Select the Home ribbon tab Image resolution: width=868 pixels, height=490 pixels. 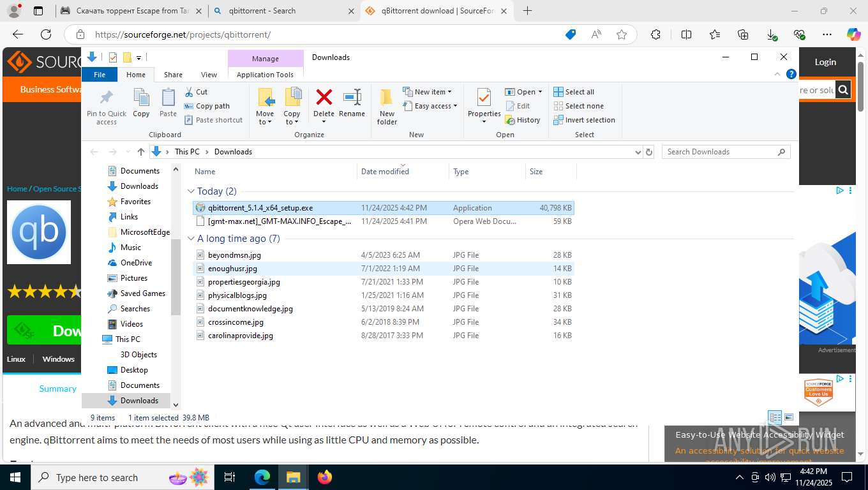[136, 75]
